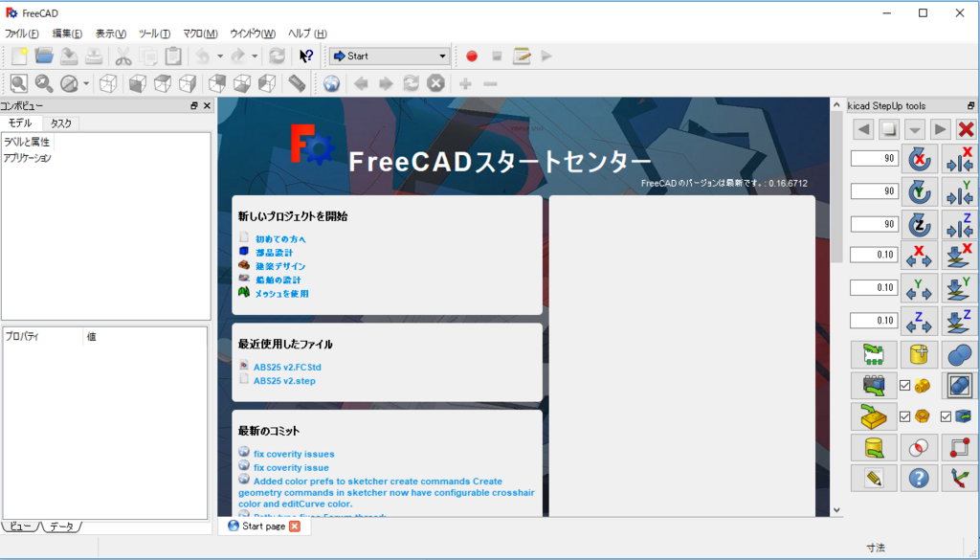The height and width of the screenshot is (560, 980).
Task: Focus the X translation 0.10 field
Action: 875,255
